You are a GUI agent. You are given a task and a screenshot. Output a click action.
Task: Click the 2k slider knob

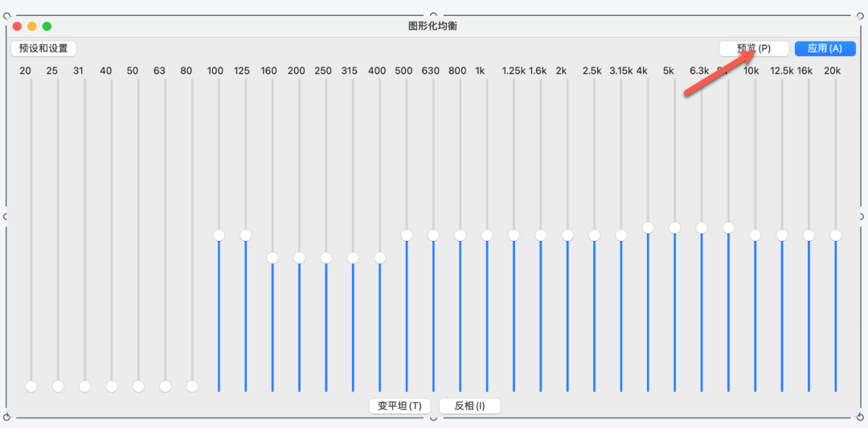tap(567, 235)
